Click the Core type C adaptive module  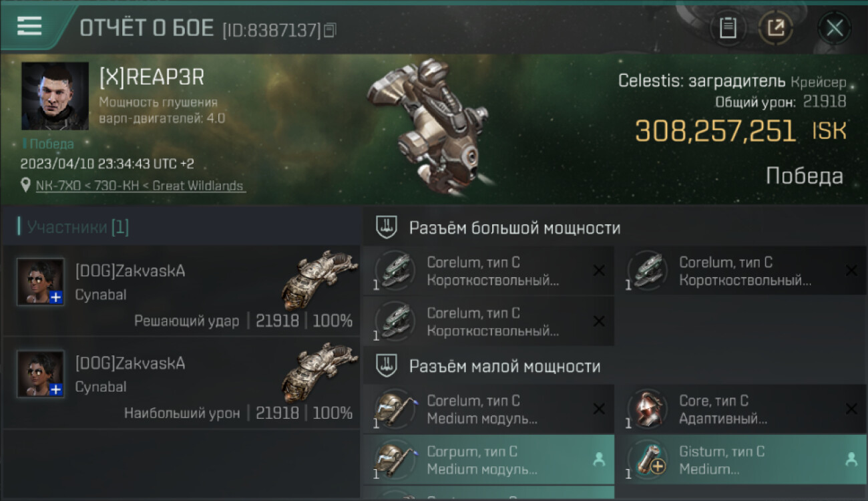[x=741, y=409]
